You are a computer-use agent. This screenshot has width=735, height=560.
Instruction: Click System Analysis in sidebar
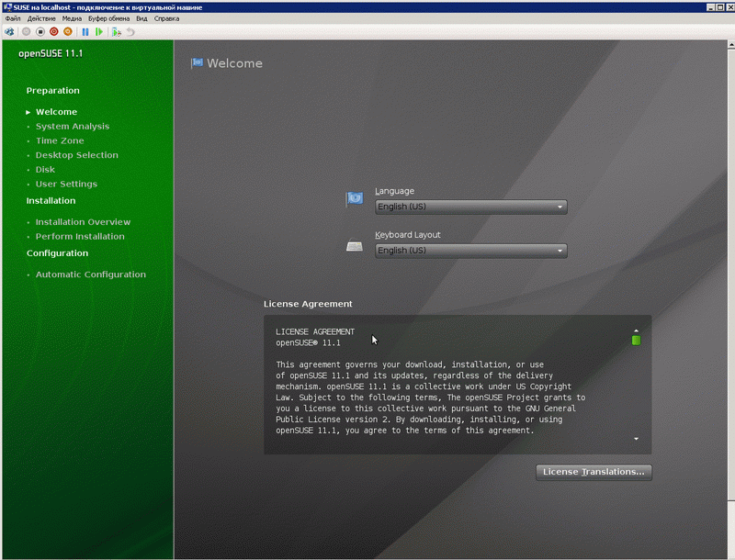tap(73, 127)
